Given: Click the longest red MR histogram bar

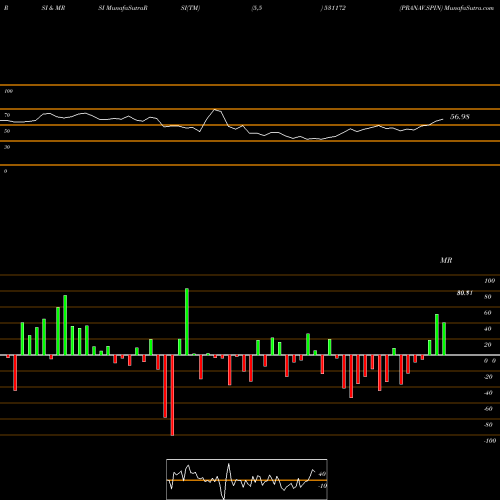Looking at the screenshot, I should tap(172, 395).
